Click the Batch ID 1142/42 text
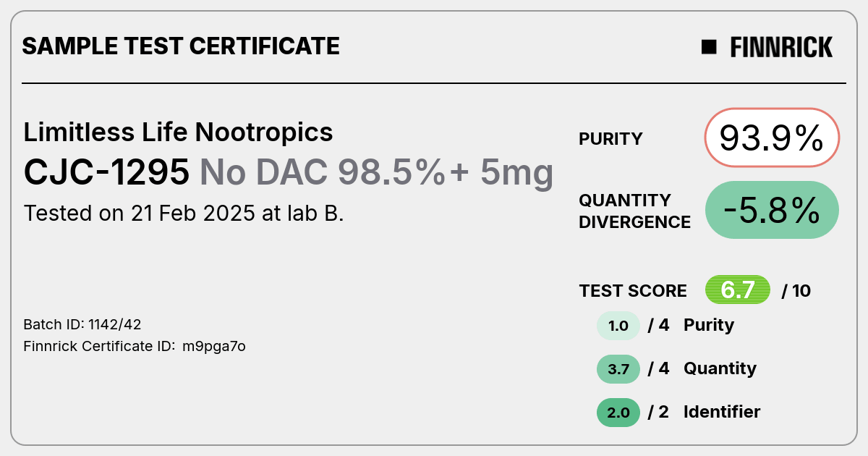Screen dimensions: 868x456 tap(77, 324)
